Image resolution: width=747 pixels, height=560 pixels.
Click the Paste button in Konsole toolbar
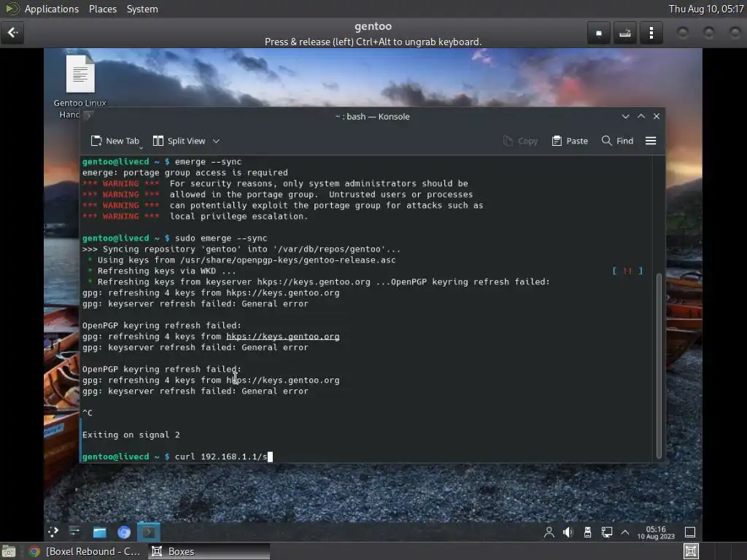click(x=570, y=141)
